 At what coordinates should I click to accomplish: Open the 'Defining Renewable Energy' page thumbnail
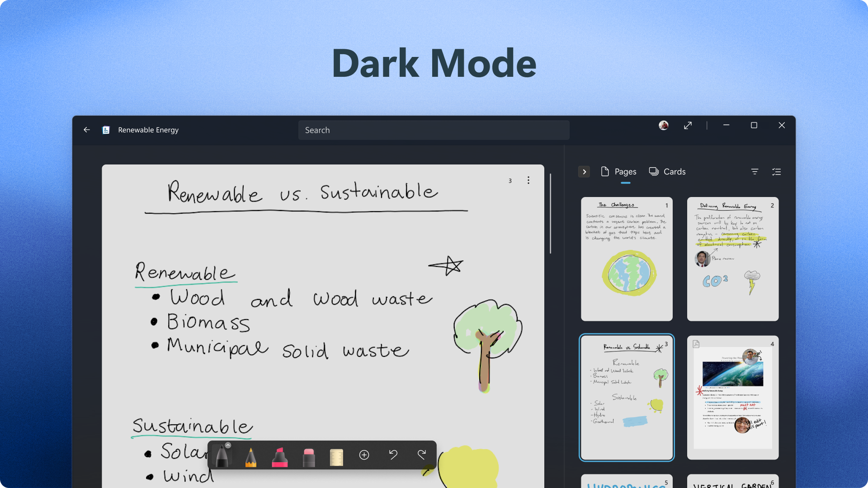click(732, 259)
